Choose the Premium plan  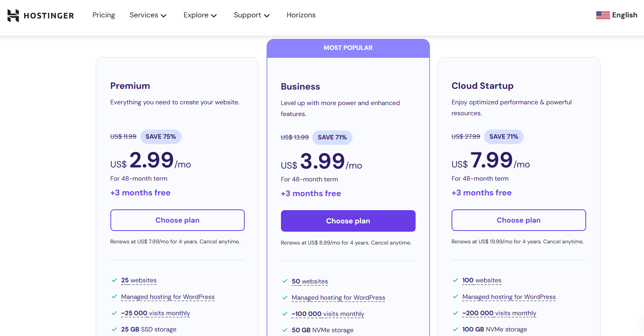[177, 220]
